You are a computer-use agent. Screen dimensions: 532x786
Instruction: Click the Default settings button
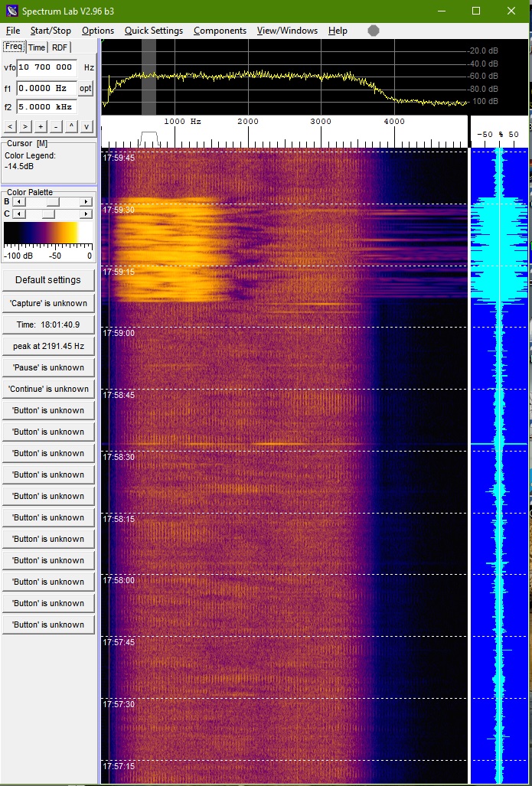pos(48,280)
